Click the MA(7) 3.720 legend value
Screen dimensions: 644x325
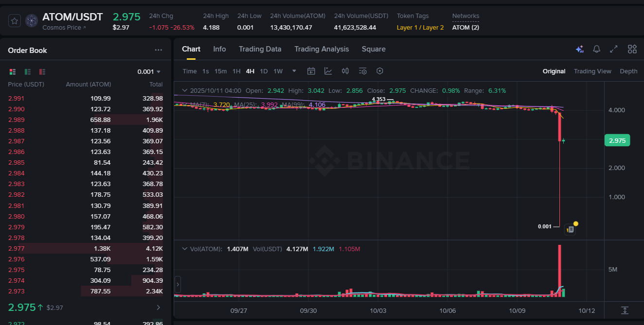[x=222, y=104]
